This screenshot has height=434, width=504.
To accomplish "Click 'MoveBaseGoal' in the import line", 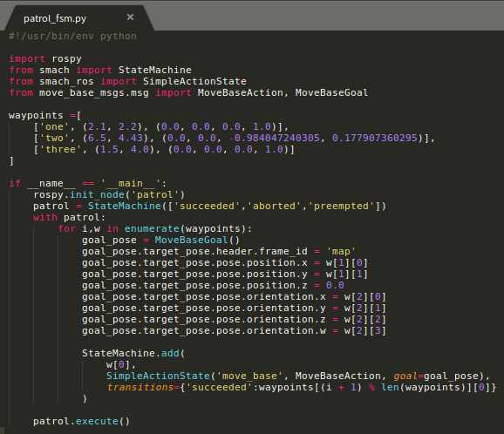I will pyautogui.click(x=331, y=93).
